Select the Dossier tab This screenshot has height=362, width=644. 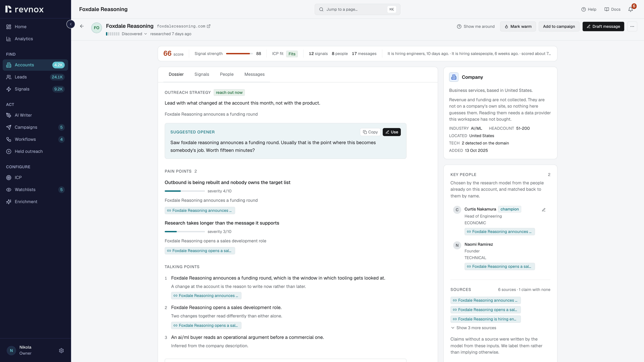point(176,74)
